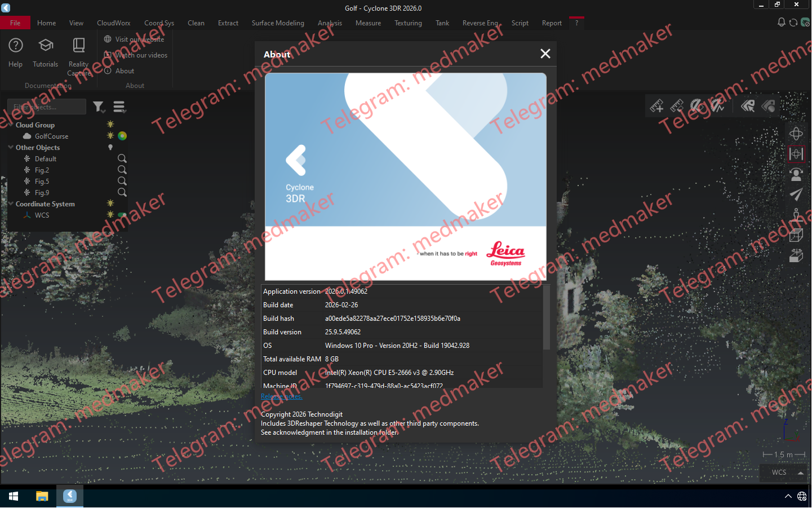Select the orbit rotation navigation tool
The width and height of the screenshot is (812, 508).
[796, 134]
